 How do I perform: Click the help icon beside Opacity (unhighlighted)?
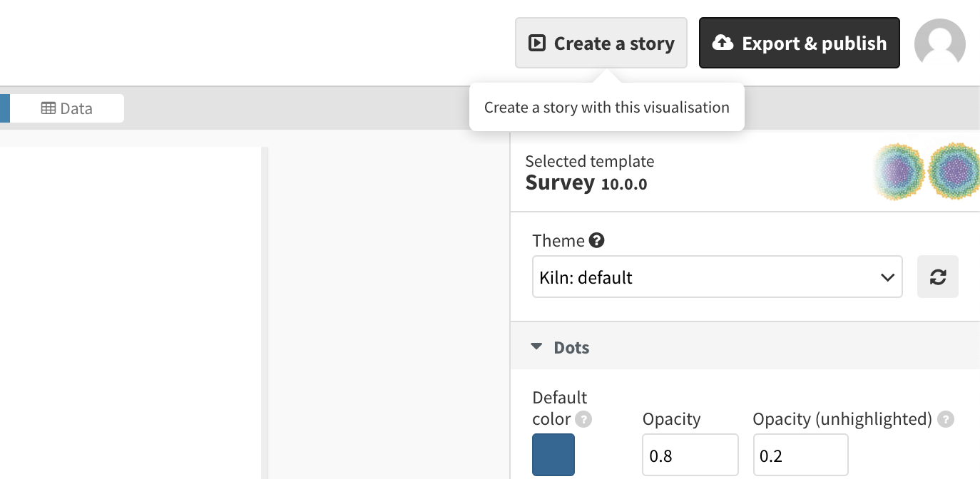click(945, 419)
